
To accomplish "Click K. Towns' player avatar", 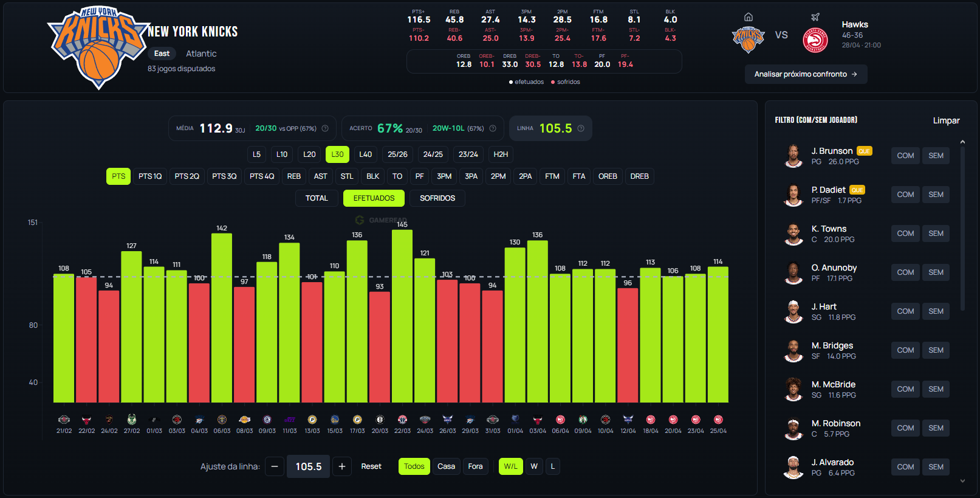I will point(793,233).
